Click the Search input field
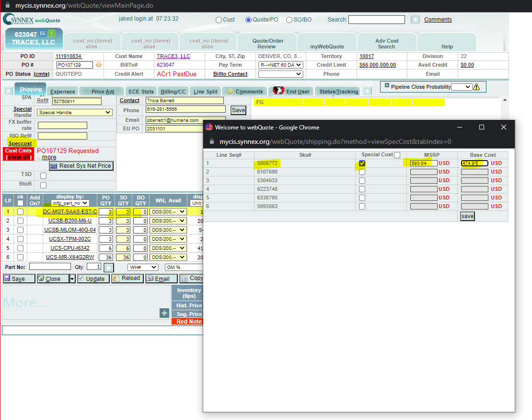Image resolution: width=532 pixels, height=420 pixels. (x=377, y=20)
